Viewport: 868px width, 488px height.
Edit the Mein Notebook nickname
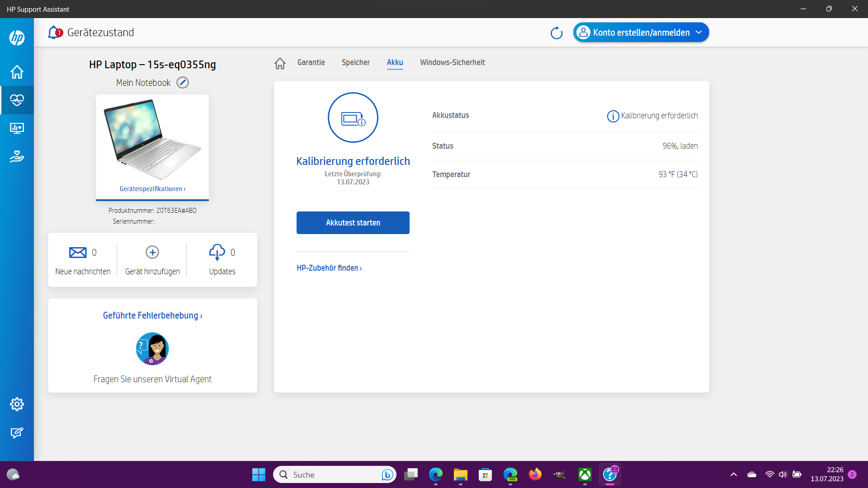pyautogui.click(x=183, y=83)
